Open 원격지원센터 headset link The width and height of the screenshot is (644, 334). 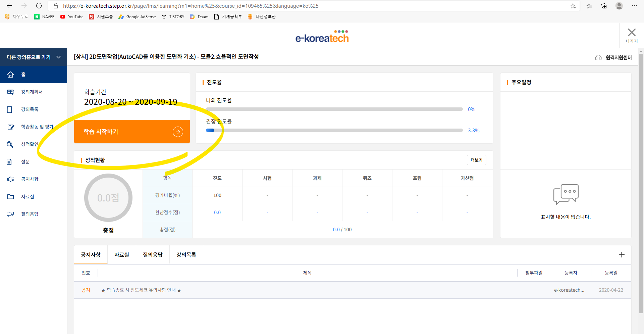click(x=613, y=57)
